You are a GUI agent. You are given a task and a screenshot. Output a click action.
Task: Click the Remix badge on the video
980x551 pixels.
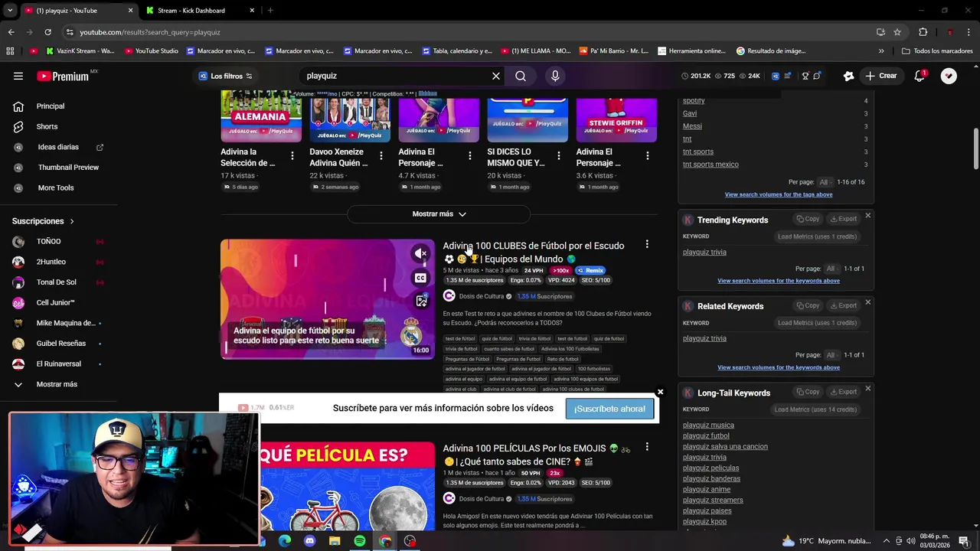pos(590,270)
